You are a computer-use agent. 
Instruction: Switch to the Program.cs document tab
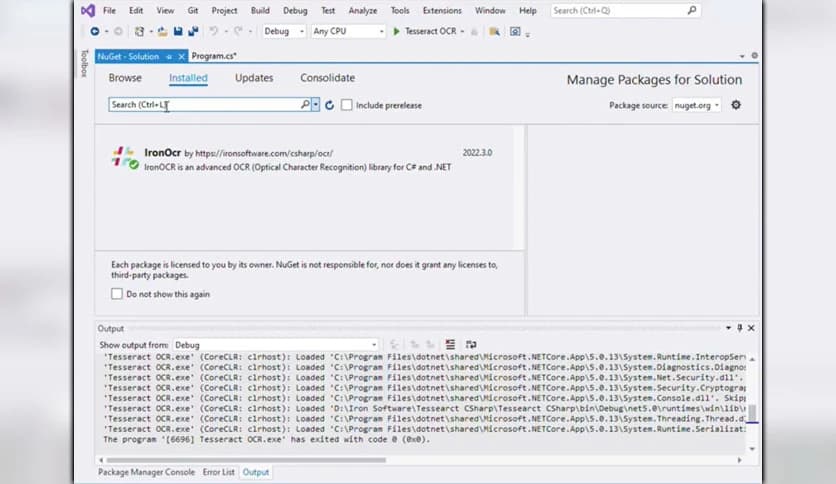point(214,56)
